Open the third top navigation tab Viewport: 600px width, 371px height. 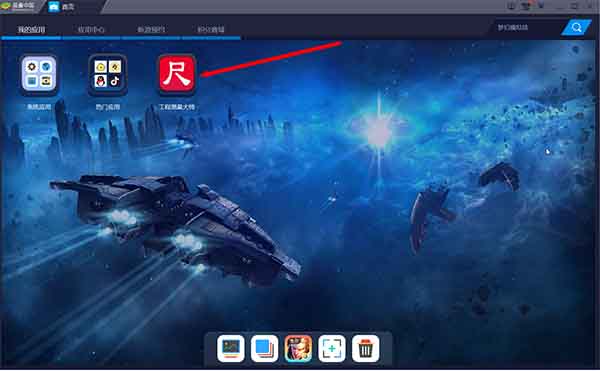click(x=151, y=29)
